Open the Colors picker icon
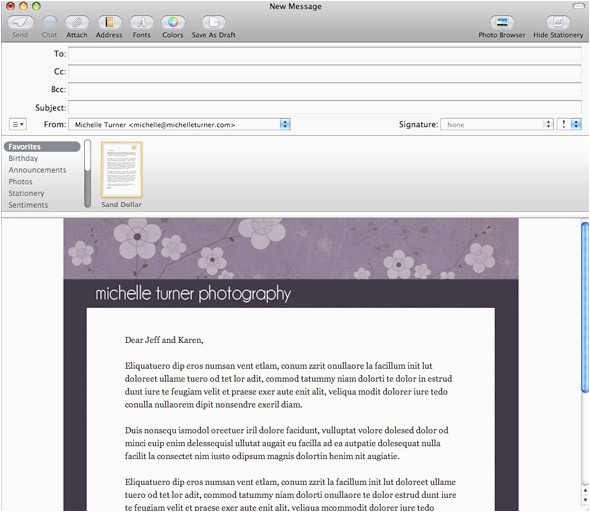This screenshot has width=590, height=512. point(173,23)
